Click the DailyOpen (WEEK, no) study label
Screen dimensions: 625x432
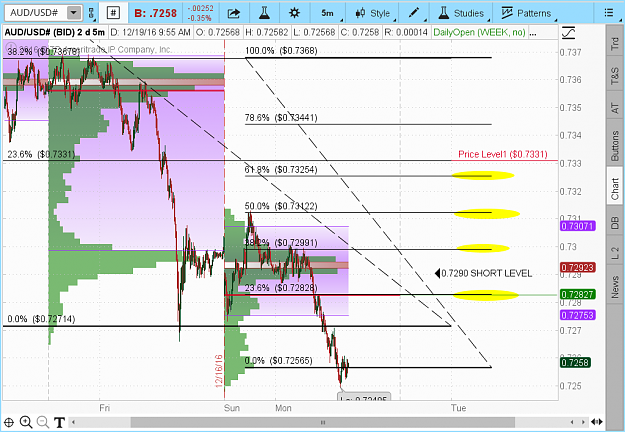(x=479, y=32)
